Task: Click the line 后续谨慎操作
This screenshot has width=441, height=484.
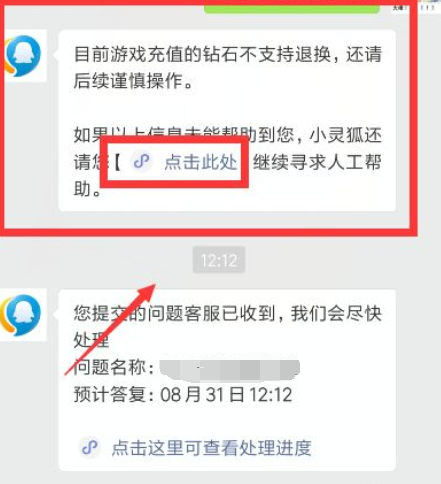Action: click(129, 81)
